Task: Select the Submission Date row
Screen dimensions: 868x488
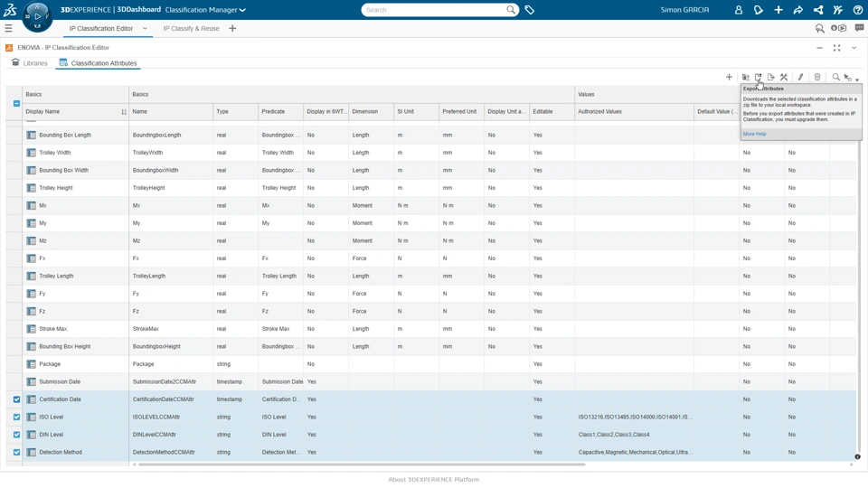Action: tap(430, 381)
